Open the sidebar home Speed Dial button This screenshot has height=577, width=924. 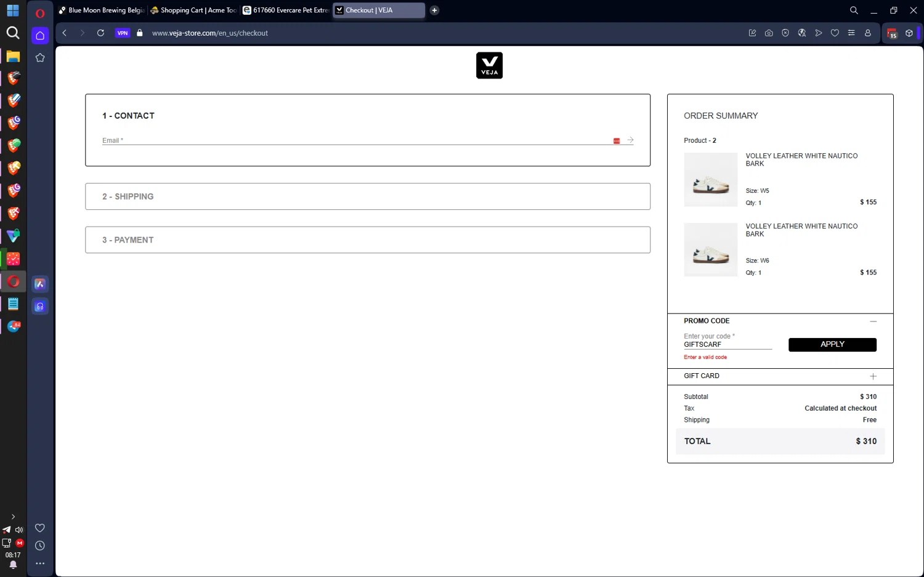[40, 36]
